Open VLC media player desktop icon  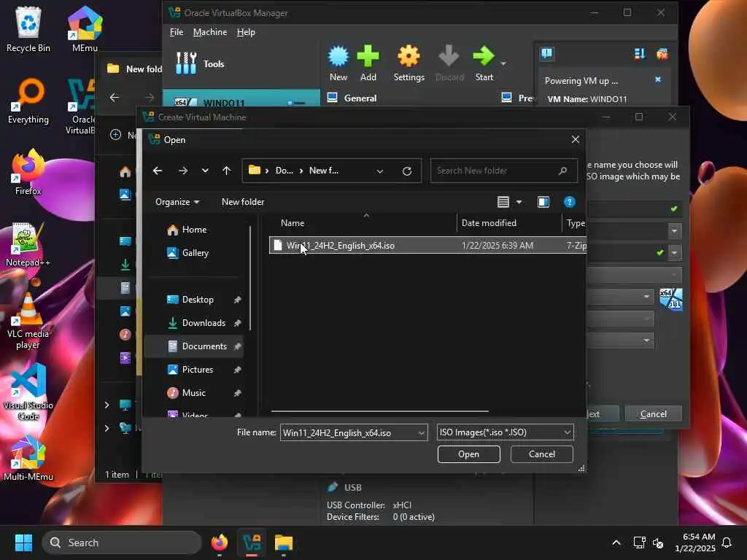click(x=28, y=321)
